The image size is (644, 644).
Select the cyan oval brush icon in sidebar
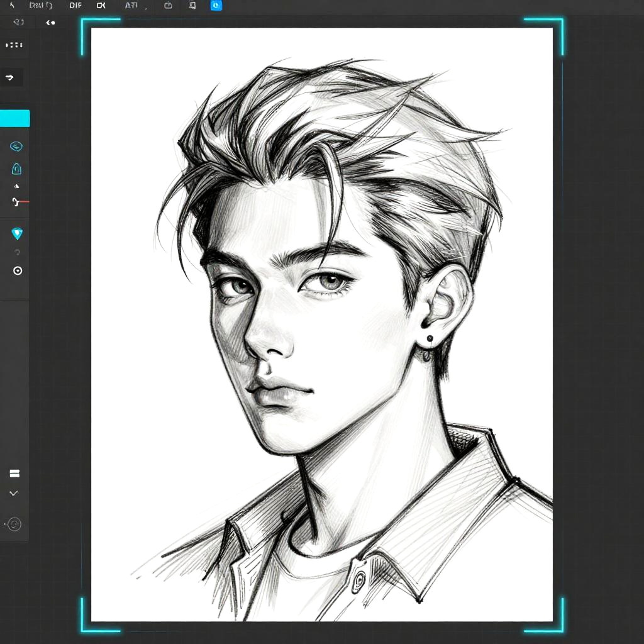pyautogui.click(x=17, y=147)
